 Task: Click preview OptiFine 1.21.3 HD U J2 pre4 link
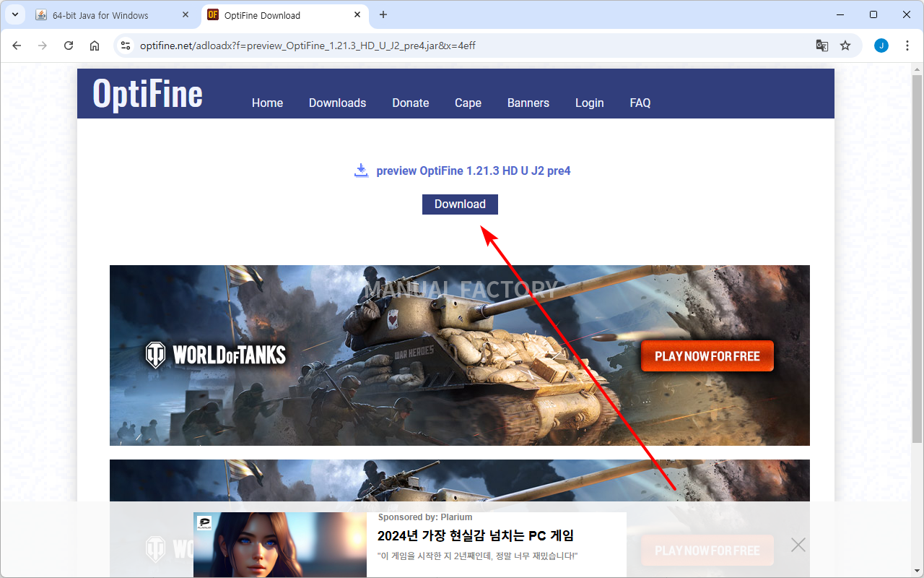474,171
